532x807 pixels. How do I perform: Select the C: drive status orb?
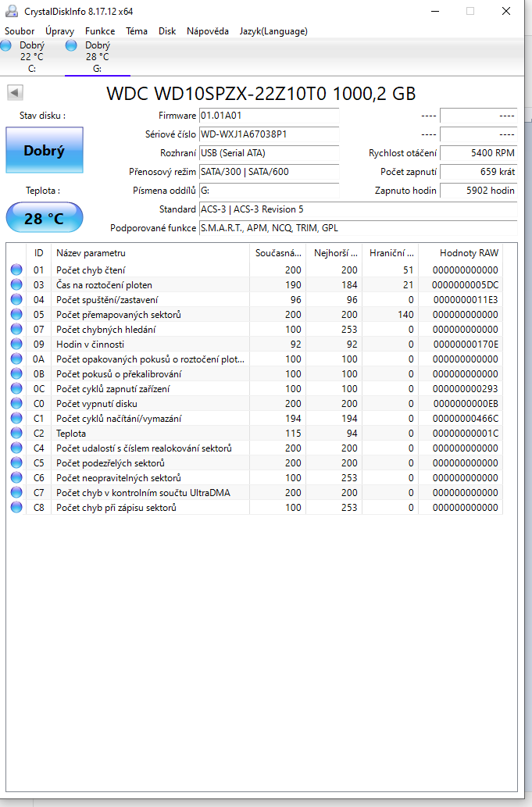tap(6, 46)
